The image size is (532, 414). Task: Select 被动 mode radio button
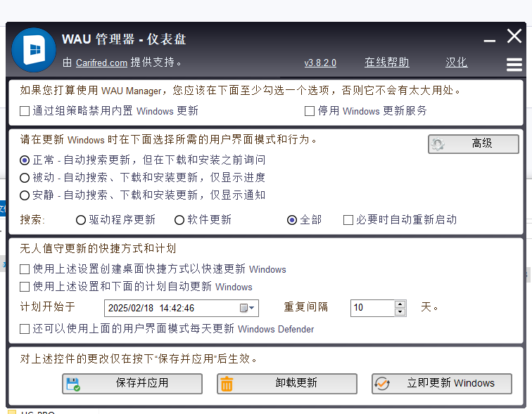(x=25, y=178)
